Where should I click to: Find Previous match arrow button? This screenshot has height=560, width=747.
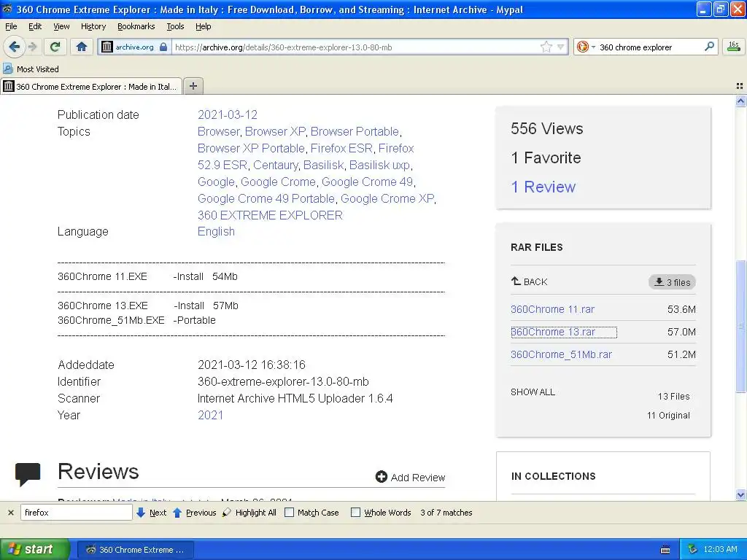(x=194, y=513)
